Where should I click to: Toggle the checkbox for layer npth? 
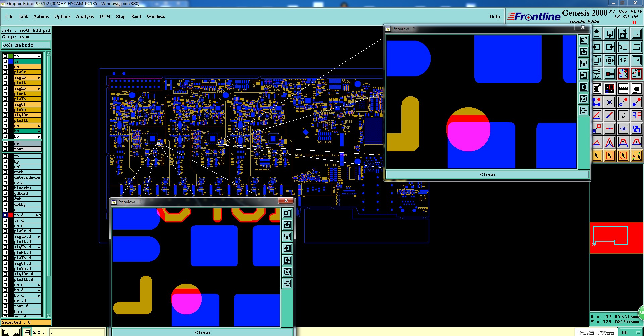5,172
